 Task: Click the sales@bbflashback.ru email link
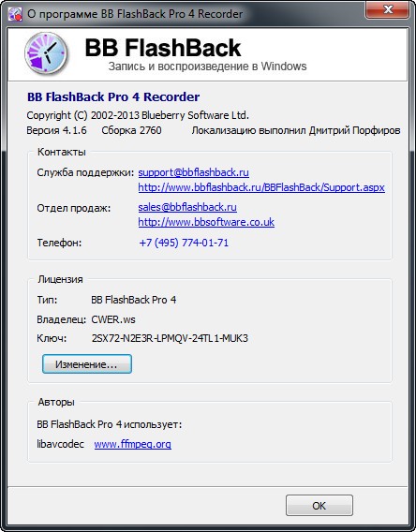pyautogui.click(x=187, y=207)
